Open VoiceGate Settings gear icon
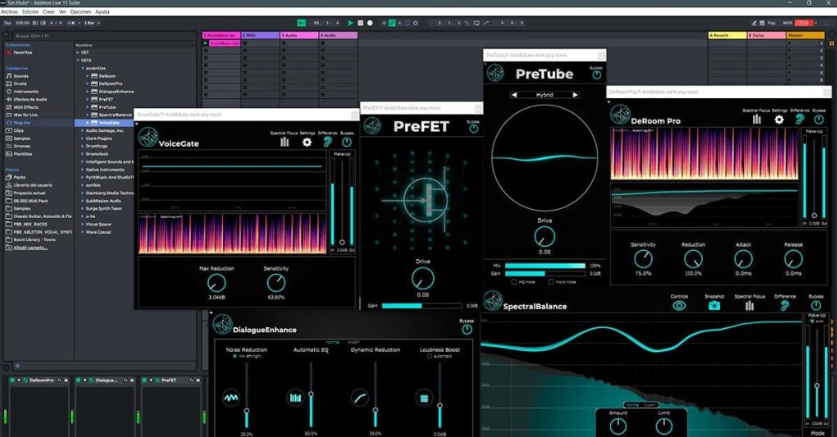Image resolution: width=837 pixels, height=437 pixels. tap(307, 142)
